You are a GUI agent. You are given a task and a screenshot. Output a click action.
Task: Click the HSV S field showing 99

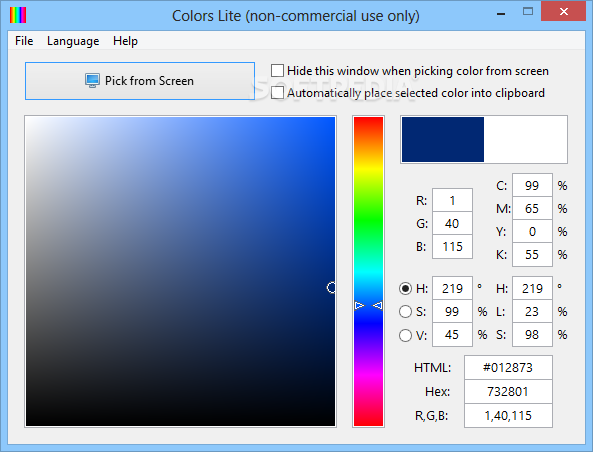[452, 312]
